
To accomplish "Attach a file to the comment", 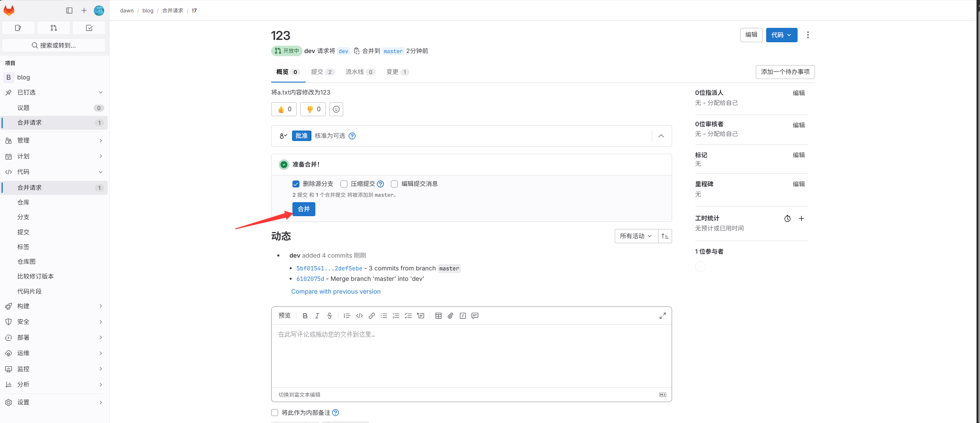I will coord(450,316).
